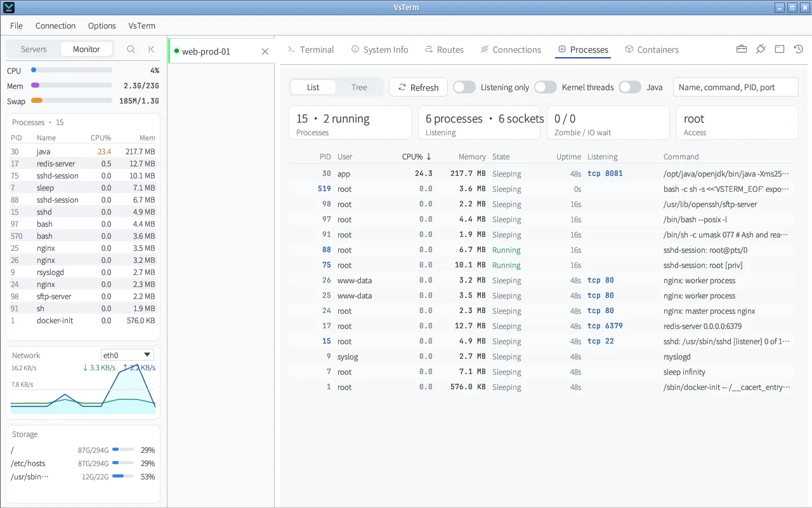Click the refresh arrows icon
This screenshot has height=508, width=812.
pyautogui.click(x=402, y=88)
